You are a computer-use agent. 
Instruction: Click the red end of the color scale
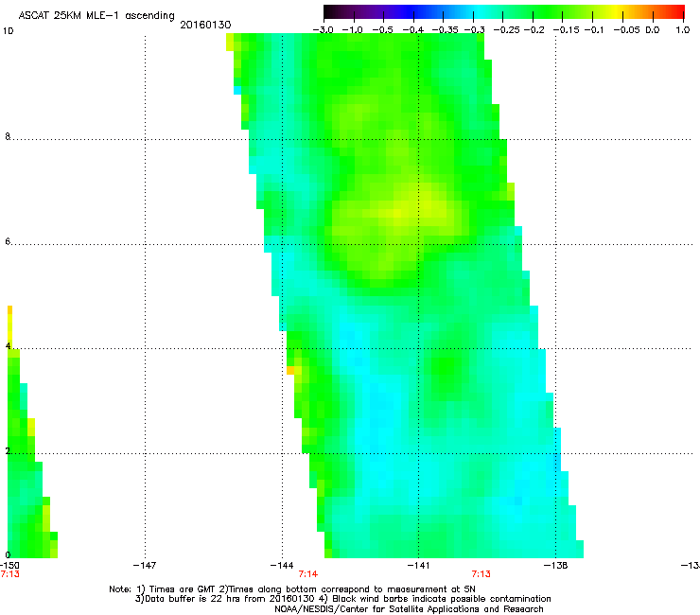[x=676, y=11]
